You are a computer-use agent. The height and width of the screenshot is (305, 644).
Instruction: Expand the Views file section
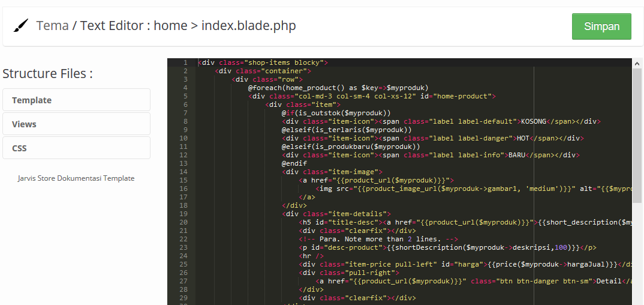76,124
